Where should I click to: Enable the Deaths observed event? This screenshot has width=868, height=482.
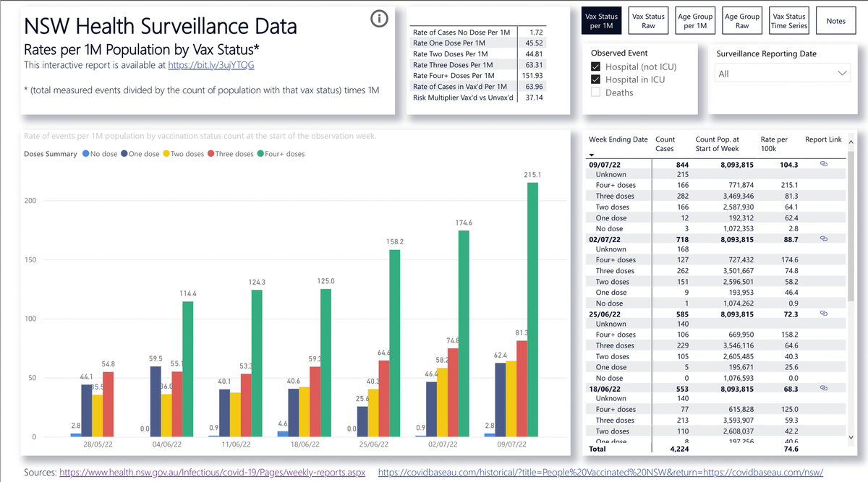tap(596, 93)
